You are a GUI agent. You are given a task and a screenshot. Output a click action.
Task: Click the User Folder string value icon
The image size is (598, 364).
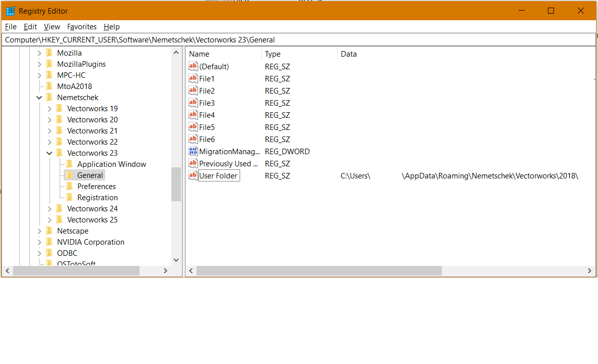click(193, 175)
